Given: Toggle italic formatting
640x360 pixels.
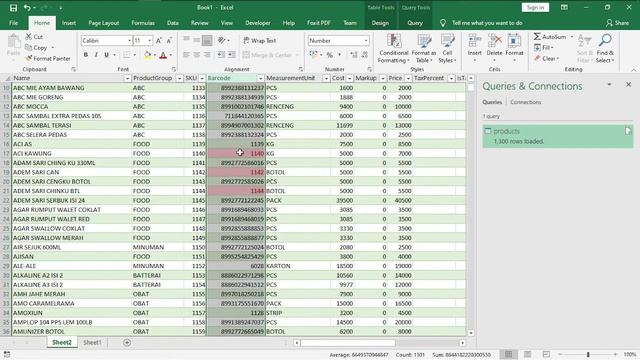Looking at the screenshot, I should pos(96,55).
